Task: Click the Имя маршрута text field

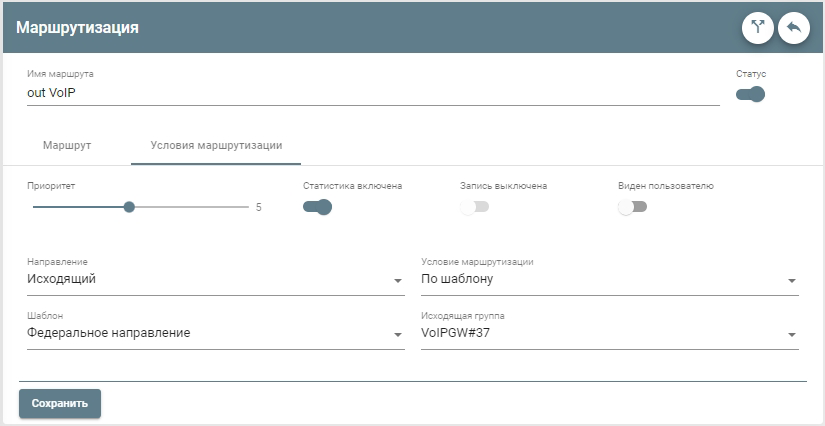Action: pyautogui.click(x=372, y=92)
